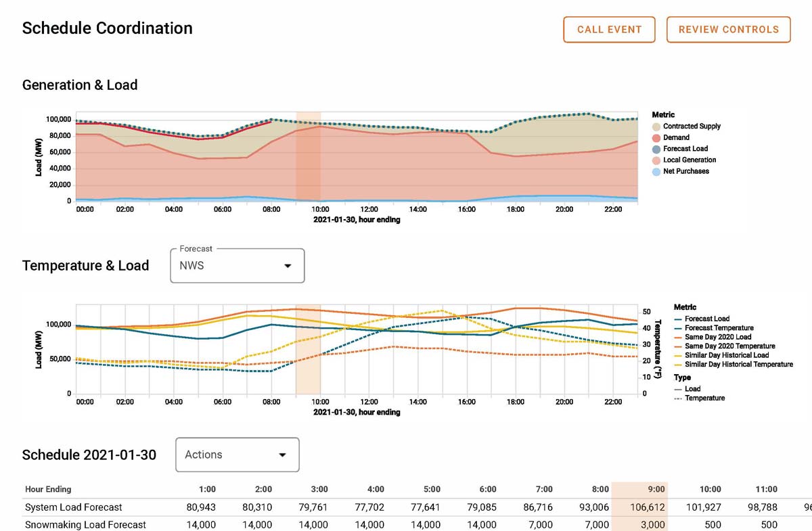Select the 10:00 hour ending column header
The width and height of the screenshot is (812, 531).
710,489
